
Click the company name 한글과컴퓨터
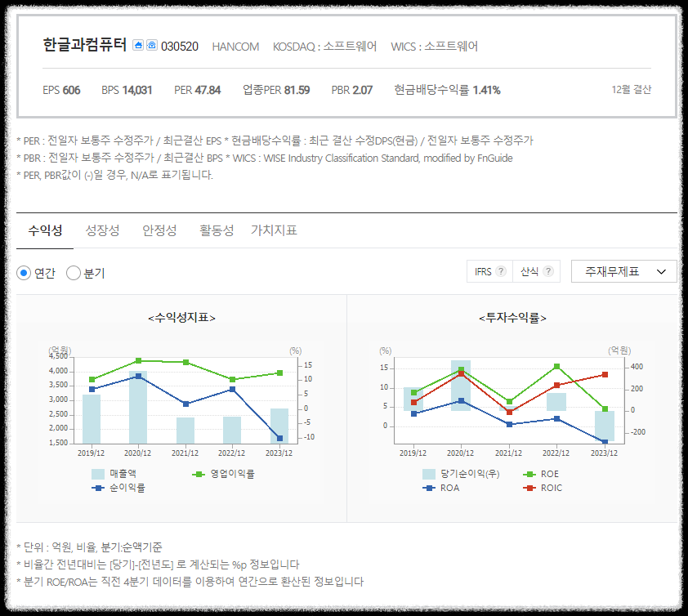[x=84, y=45]
